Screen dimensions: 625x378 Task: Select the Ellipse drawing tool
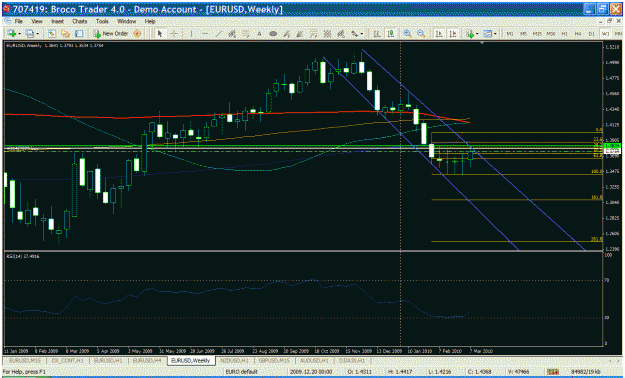tap(273, 34)
